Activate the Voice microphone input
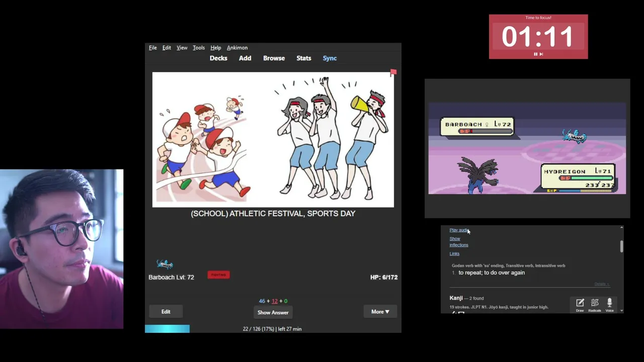The width and height of the screenshot is (644, 362). [x=609, y=304]
